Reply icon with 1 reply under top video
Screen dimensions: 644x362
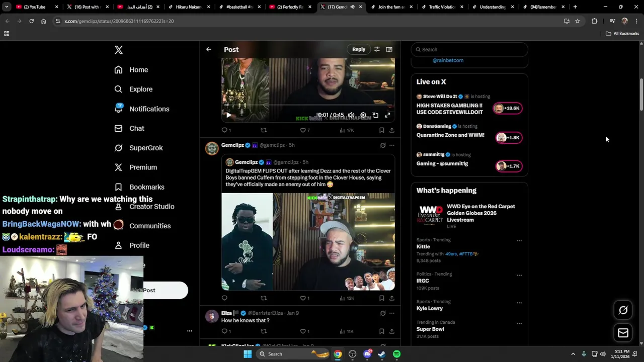point(226,130)
